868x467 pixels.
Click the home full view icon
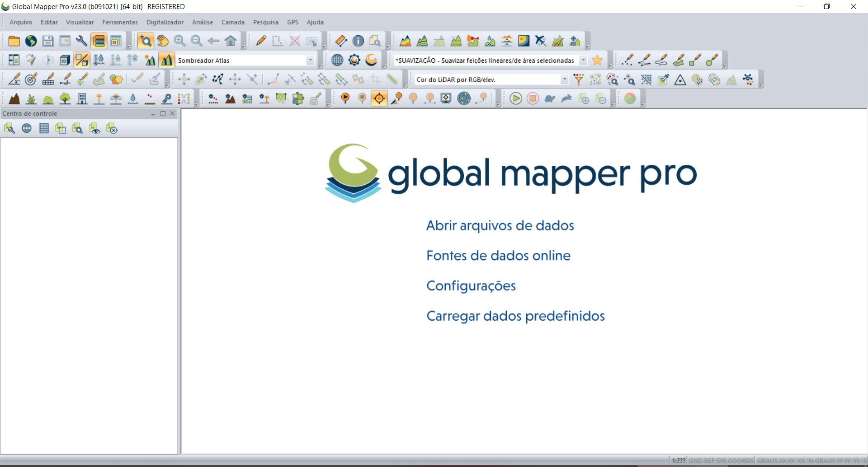click(x=231, y=41)
